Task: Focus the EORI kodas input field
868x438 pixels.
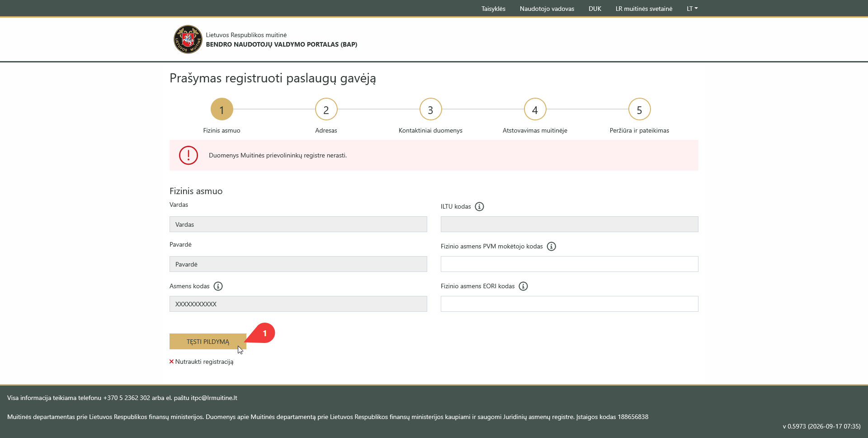Action: pyautogui.click(x=570, y=304)
